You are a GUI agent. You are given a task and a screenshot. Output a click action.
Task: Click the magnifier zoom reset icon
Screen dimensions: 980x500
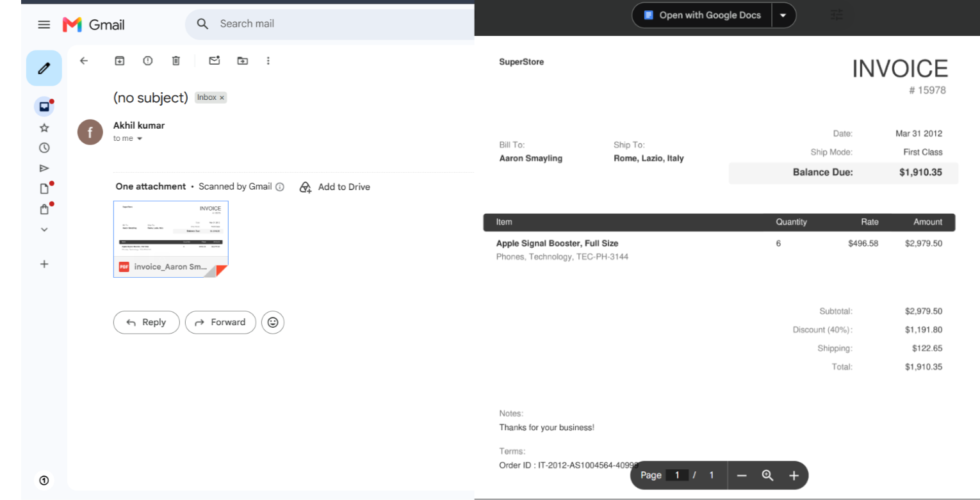[x=767, y=475]
